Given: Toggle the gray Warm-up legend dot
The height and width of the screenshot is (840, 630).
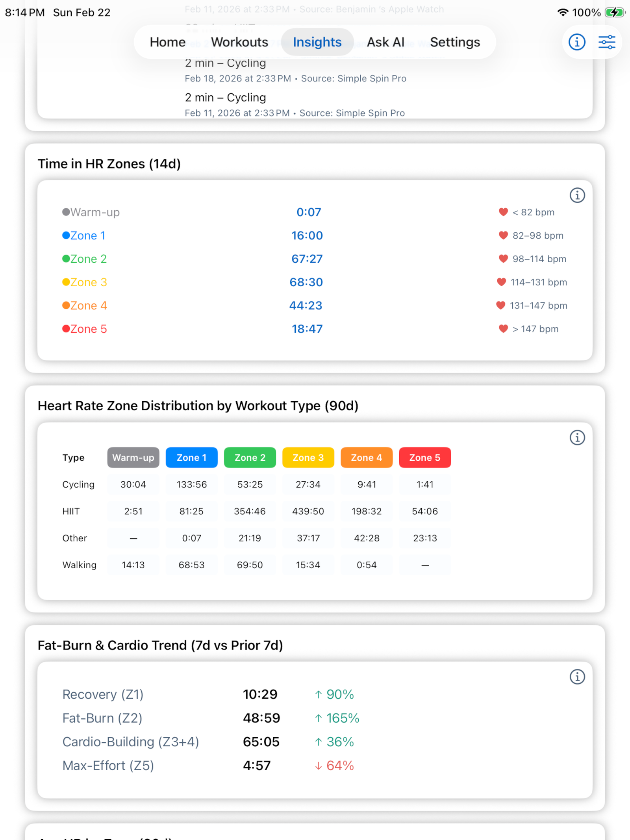Looking at the screenshot, I should tap(65, 212).
